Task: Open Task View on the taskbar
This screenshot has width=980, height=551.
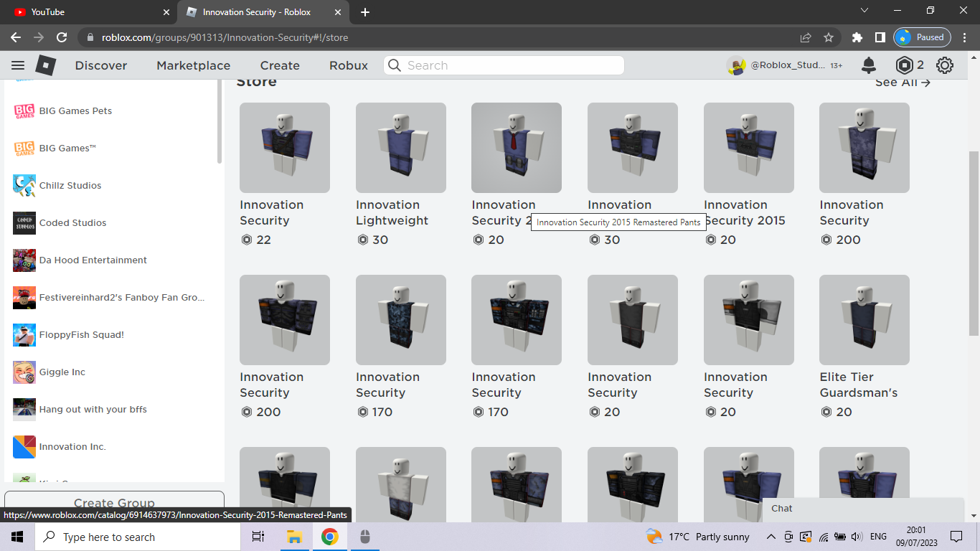Action: coord(258,537)
